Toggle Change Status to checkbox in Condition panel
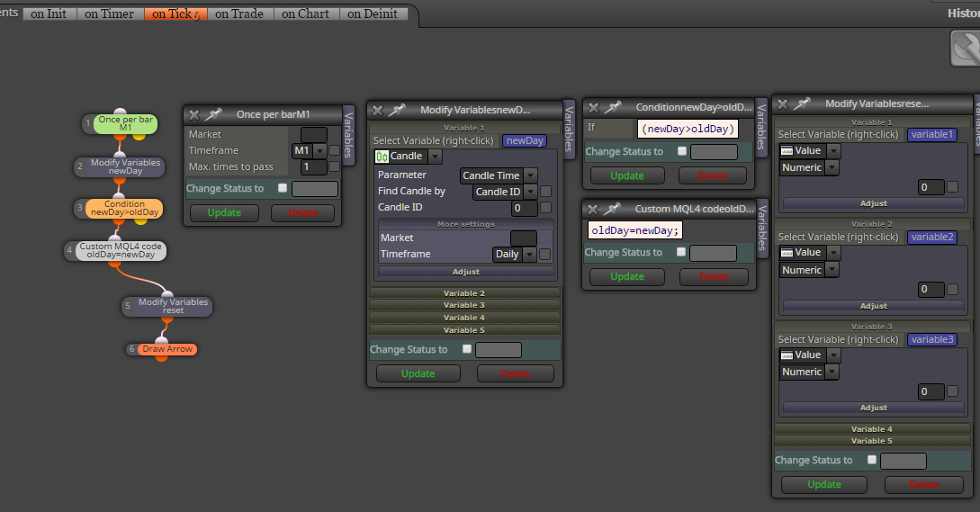This screenshot has width=980, height=512. (682, 151)
